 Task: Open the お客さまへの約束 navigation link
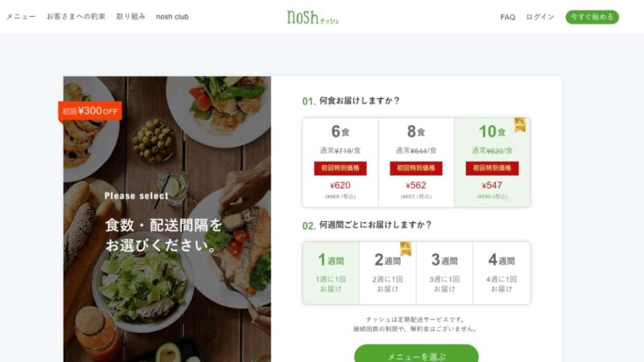pos(76,17)
